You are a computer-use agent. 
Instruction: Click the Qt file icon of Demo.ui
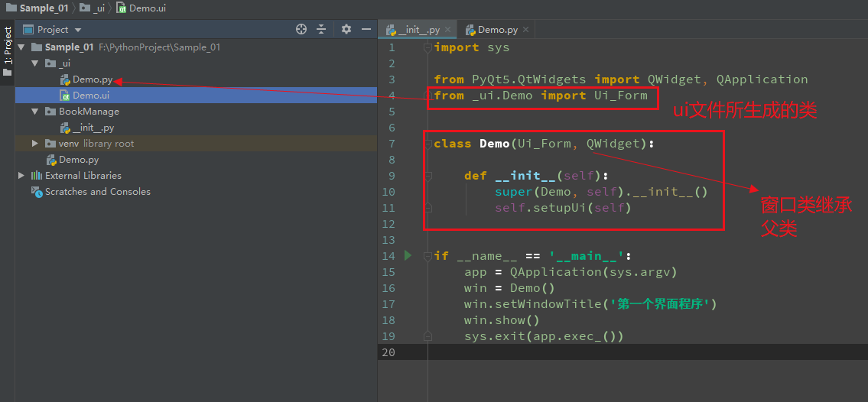point(65,95)
